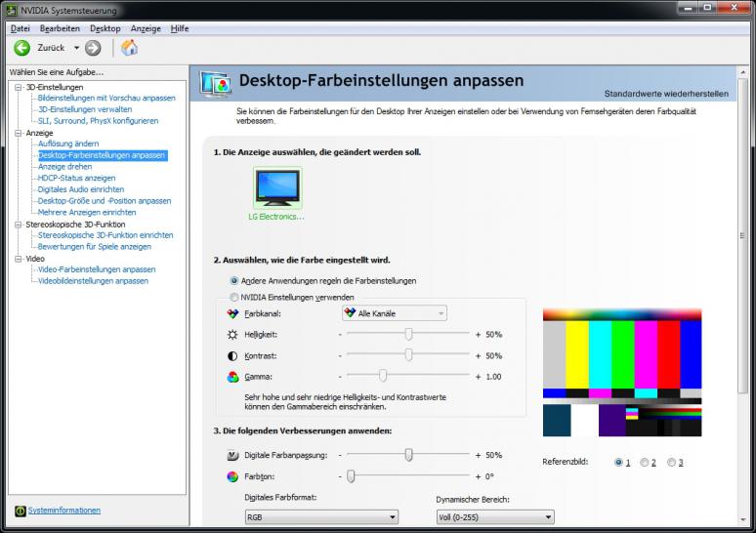Open the Bearbeiten menu
Screen dimensions: 756x533
[60, 28]
